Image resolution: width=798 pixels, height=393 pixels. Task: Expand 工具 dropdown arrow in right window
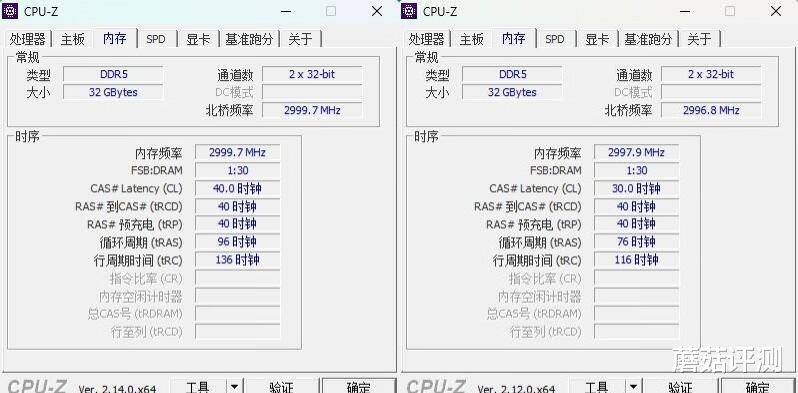[x=633, y=386]
